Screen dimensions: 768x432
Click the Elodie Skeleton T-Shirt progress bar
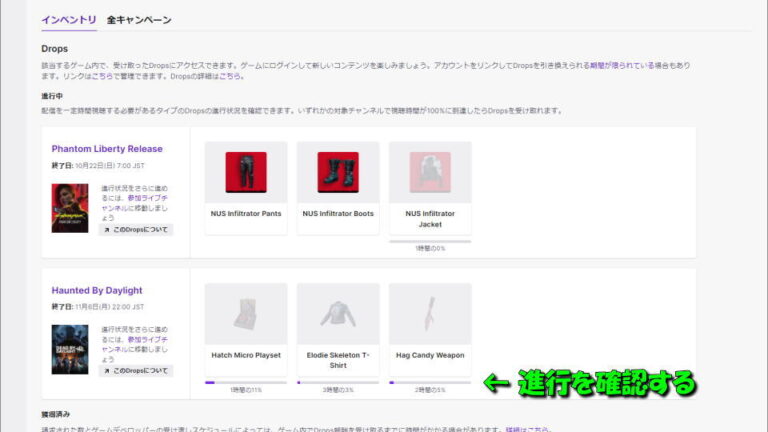point(338,383)
